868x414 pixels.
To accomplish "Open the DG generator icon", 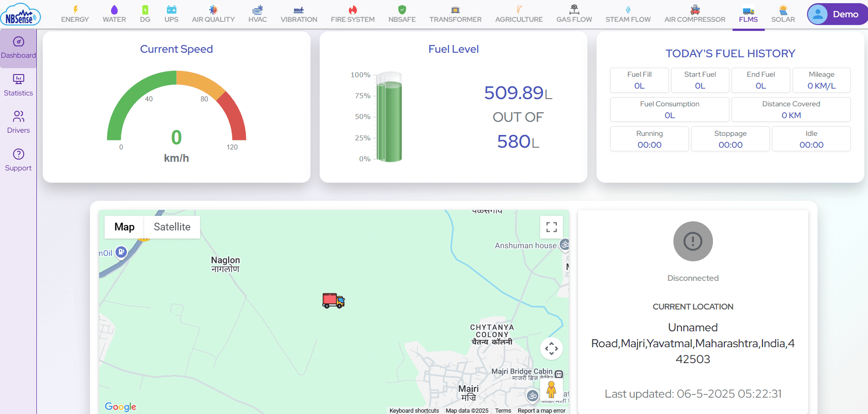I will (145, 10).
